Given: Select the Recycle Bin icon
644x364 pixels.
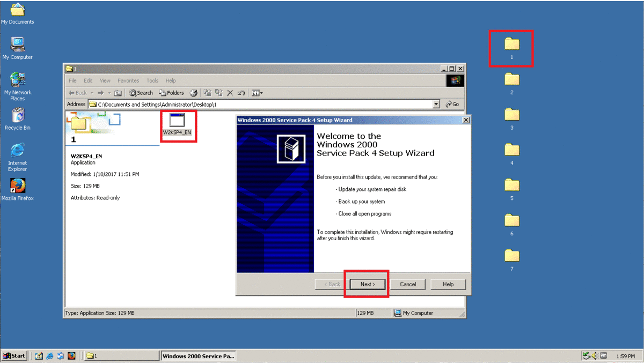Looking at the screenshot, I should (x=18, y=119).
